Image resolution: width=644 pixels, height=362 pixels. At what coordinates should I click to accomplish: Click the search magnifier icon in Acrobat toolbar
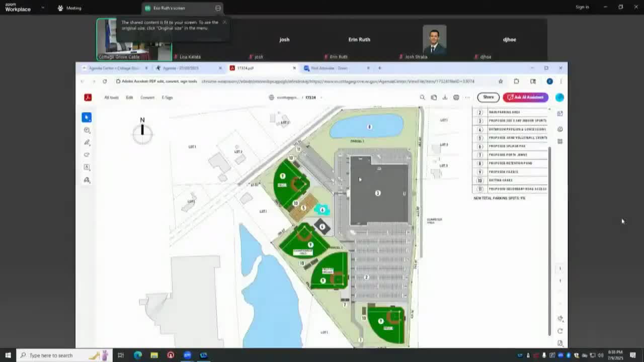coord(422,98)
